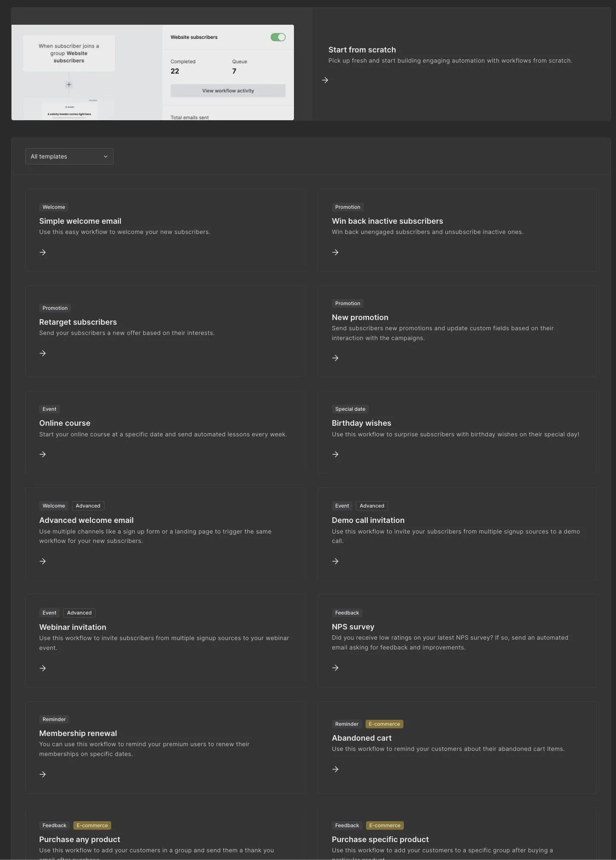Select the Advanced welcome email title
The width and height of the screenshot is (616, 860).
[x=86, y=520]
